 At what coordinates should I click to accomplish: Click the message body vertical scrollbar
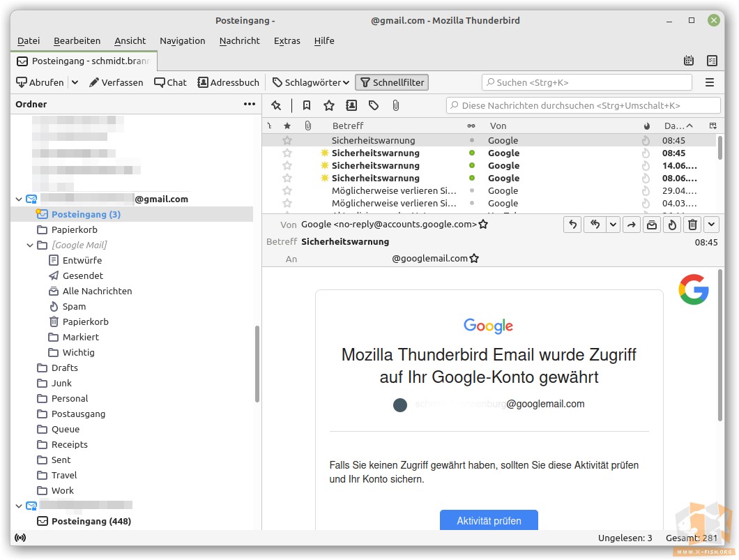[720, 345]
